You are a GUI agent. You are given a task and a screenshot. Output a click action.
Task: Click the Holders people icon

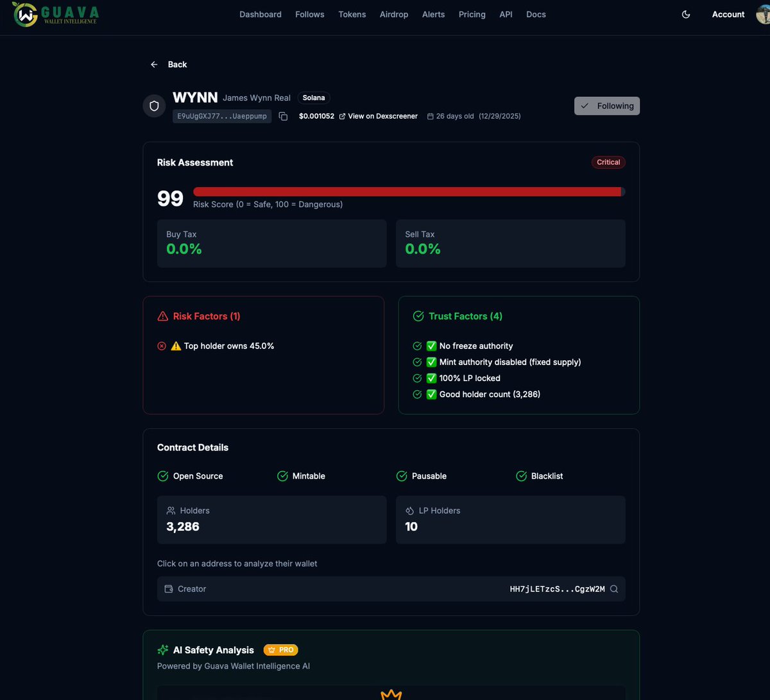(171, 511)
